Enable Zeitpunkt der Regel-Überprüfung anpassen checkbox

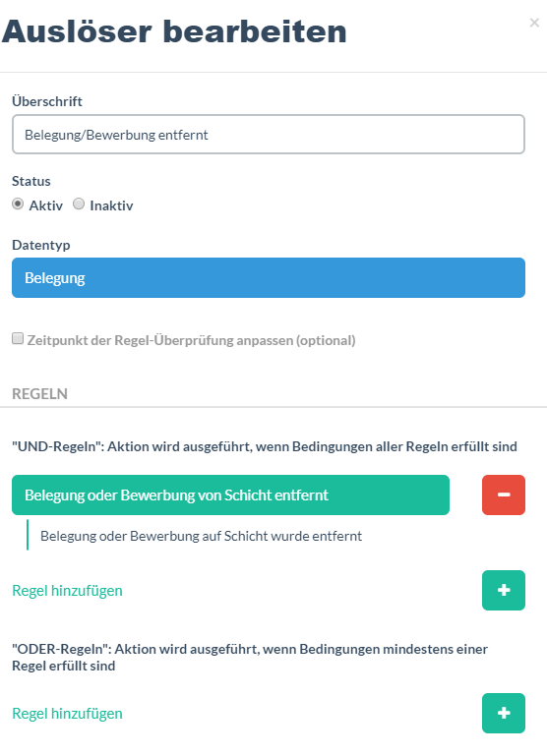coord(18,338)
